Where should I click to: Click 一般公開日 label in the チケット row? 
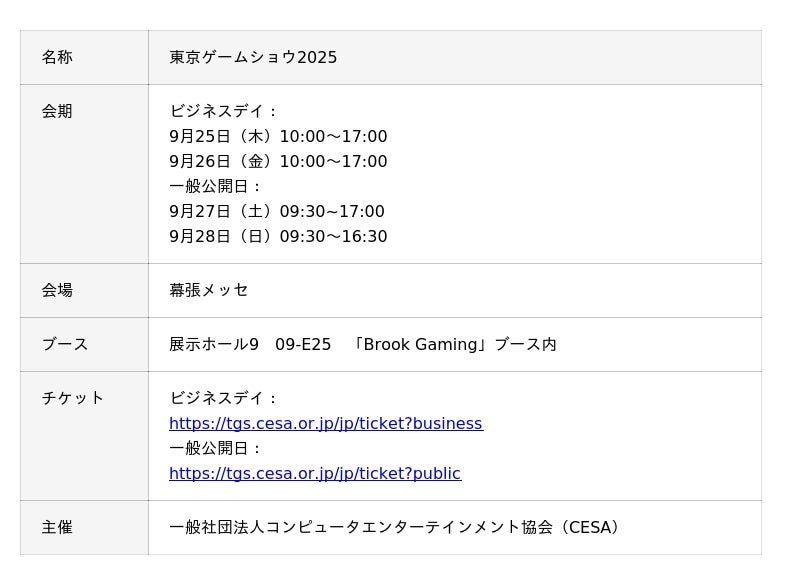[x=215, y=448]
